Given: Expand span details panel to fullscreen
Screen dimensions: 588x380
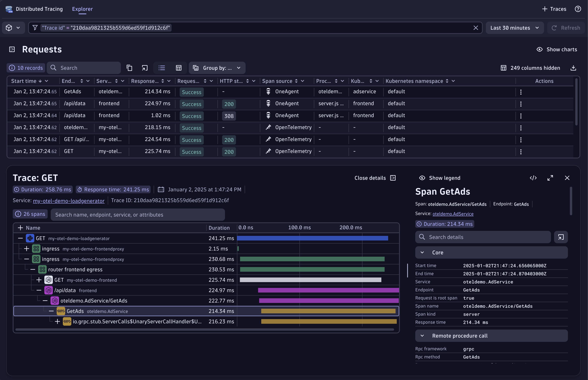Looking at the screenshot, I should tap(550, 178).
